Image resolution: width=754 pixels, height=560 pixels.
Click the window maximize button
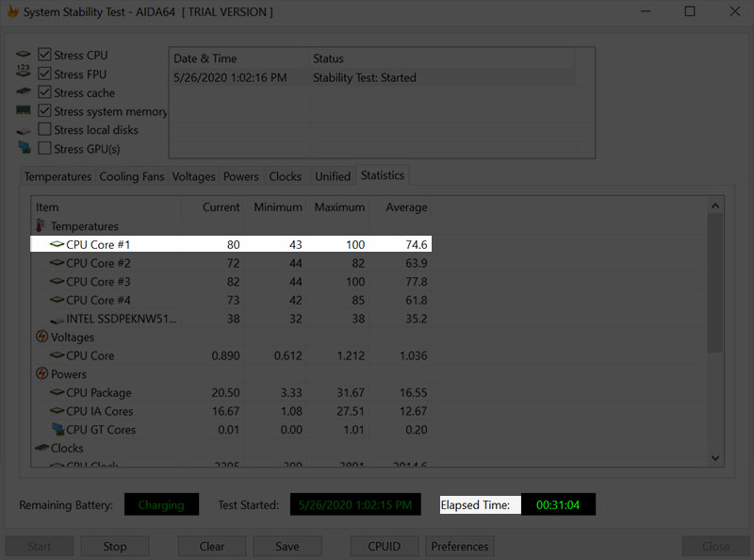coord(690,11)
